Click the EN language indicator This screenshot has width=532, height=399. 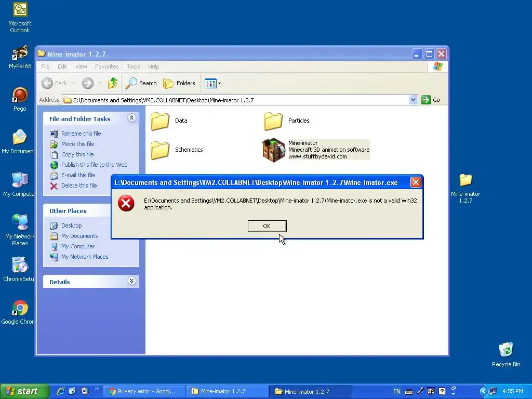coord(396,391)
